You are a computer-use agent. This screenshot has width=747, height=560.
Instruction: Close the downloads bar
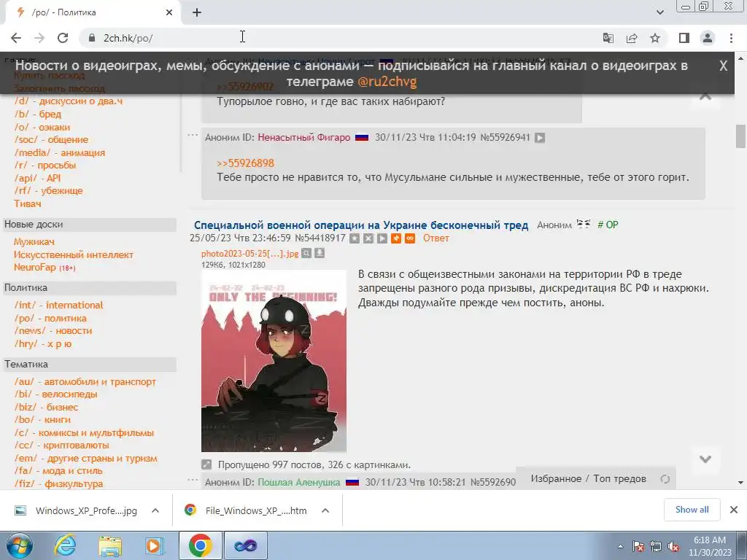(734, 510)
